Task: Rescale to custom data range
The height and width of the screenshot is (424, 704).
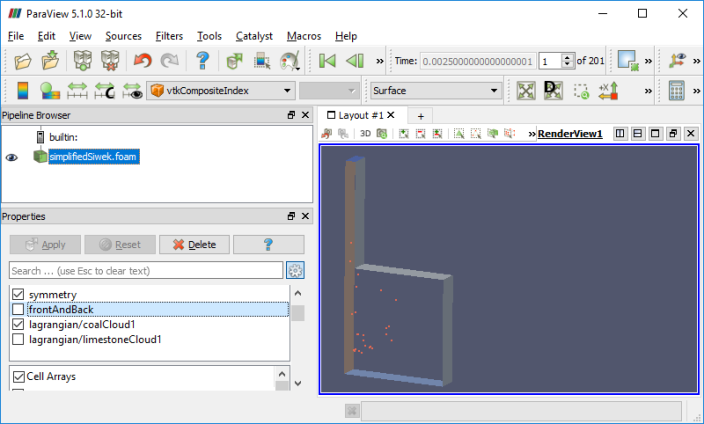Action: (104, 90)
